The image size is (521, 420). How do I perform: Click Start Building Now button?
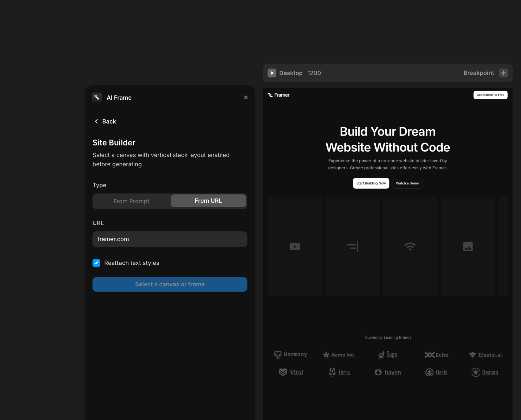click(x=371, y=183)
